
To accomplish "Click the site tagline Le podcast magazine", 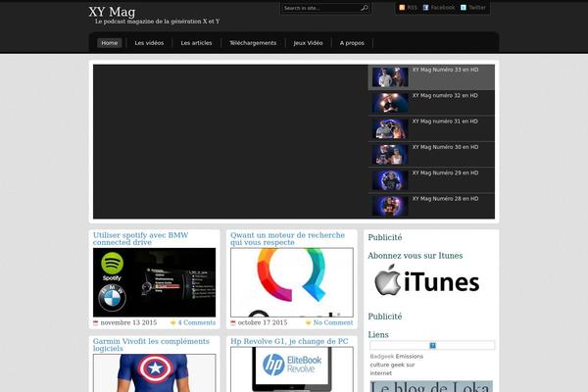I will pos(157,22).
